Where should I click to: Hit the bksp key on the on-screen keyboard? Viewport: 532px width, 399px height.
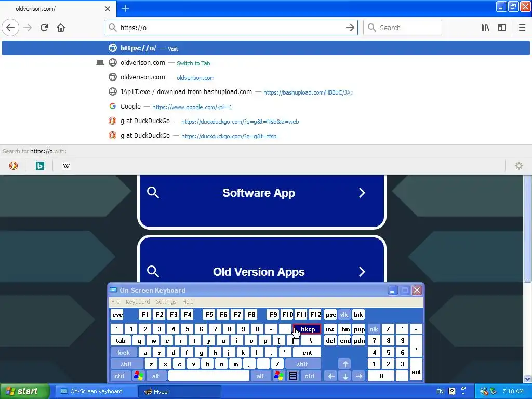307,329
